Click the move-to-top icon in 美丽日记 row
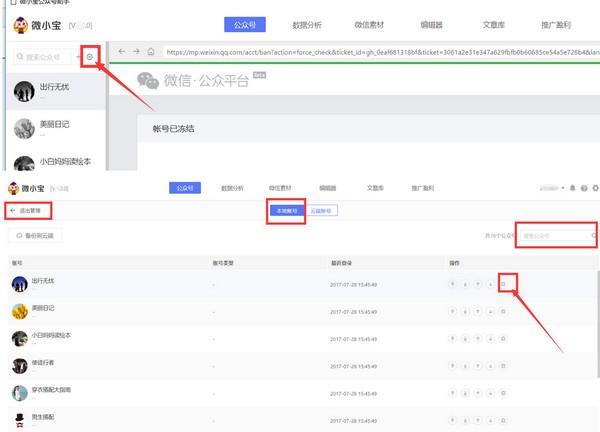 (453, 310)
